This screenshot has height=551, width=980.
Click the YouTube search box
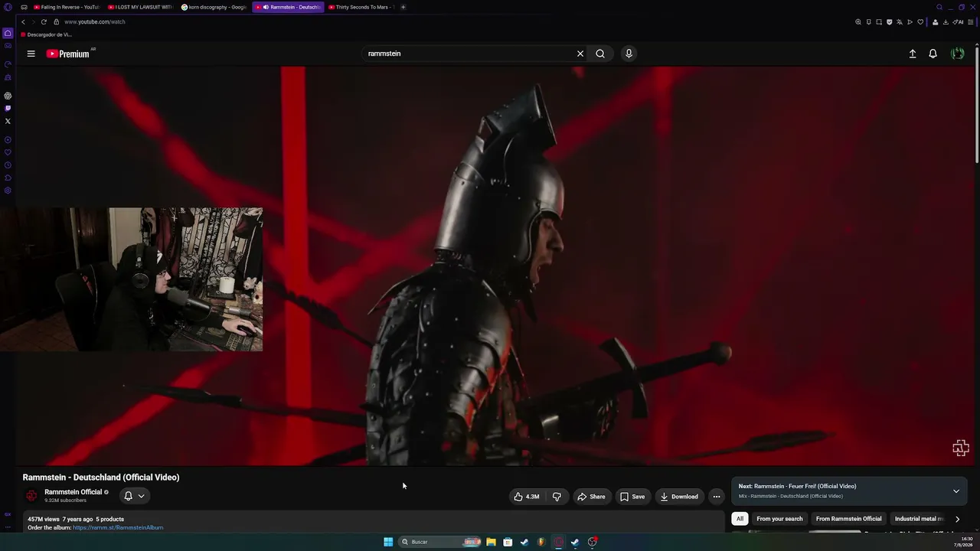click(469, 54)
